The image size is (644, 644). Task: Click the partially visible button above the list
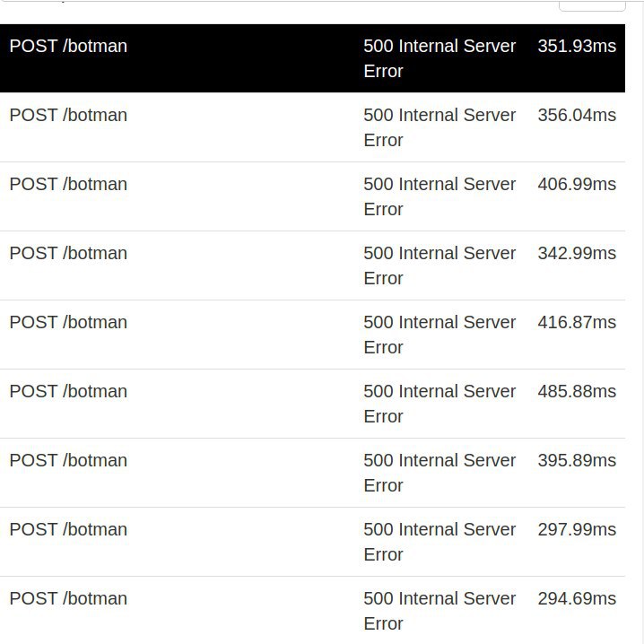592,5
